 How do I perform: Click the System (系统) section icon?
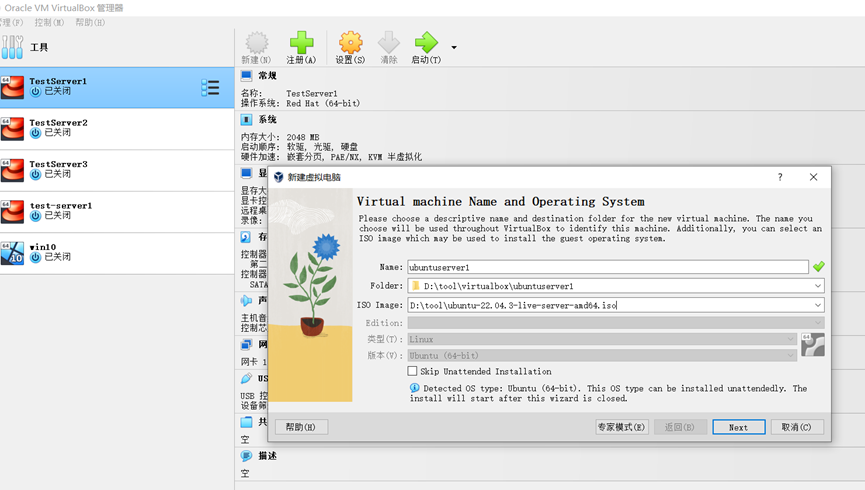(247, 120)
